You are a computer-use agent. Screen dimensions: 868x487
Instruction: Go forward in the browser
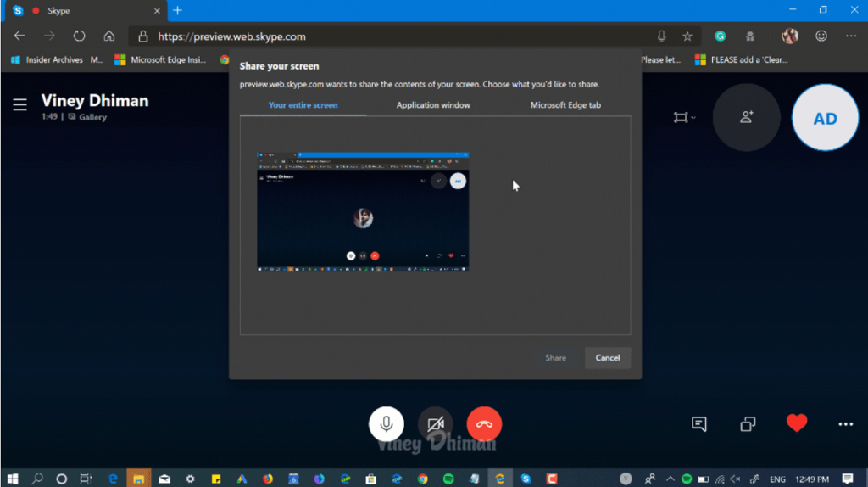tap(49, 36)
